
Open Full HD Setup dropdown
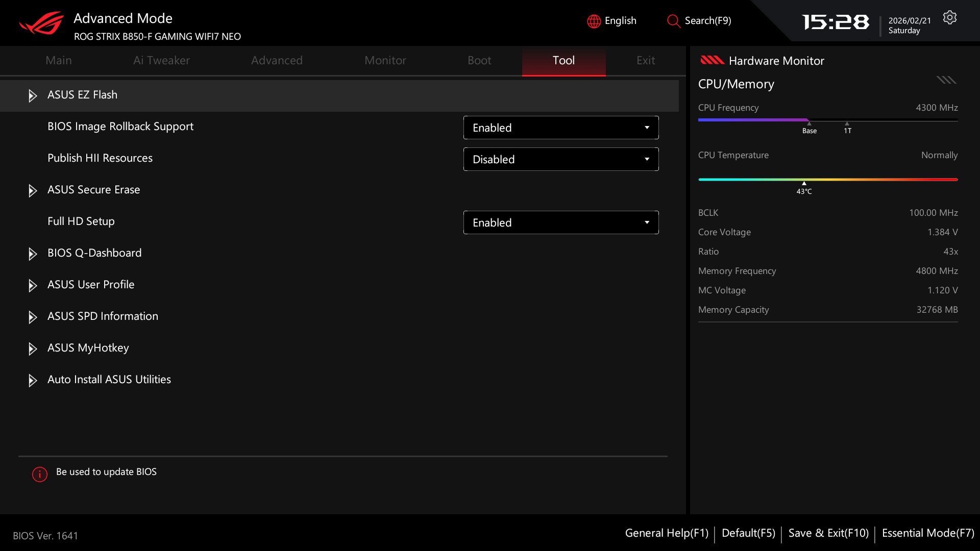561,222
